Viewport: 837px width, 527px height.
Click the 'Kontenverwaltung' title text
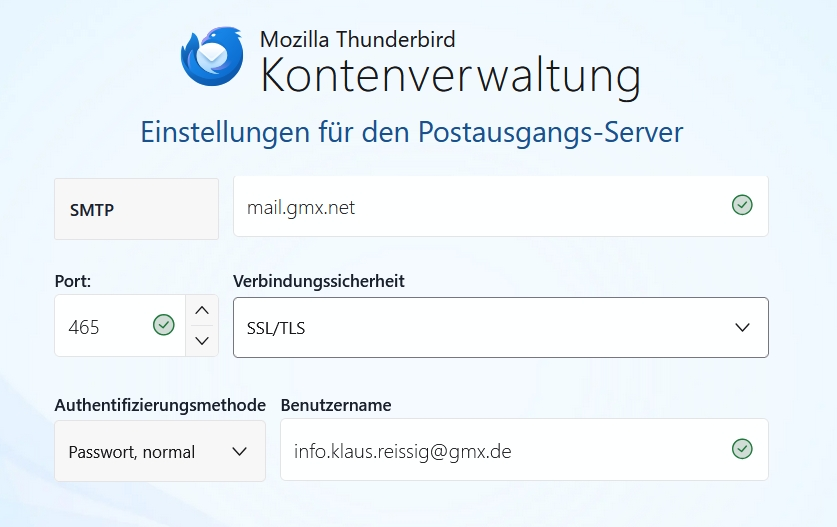tap(451, 76)
